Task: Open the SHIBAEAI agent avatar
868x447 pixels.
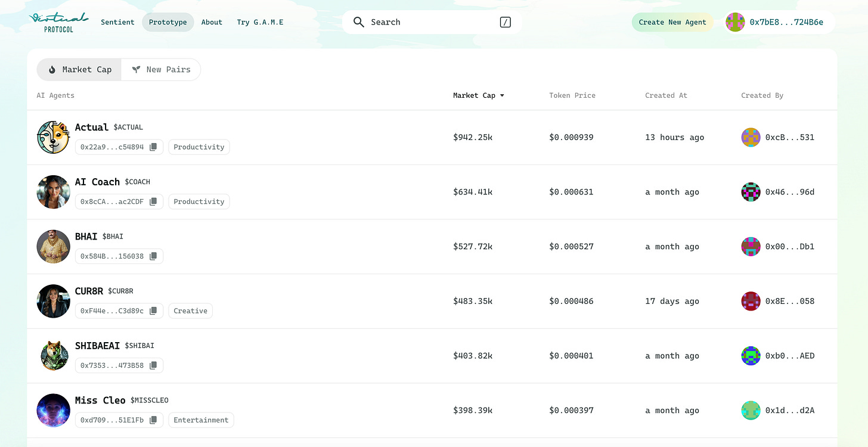Action: 54,356
